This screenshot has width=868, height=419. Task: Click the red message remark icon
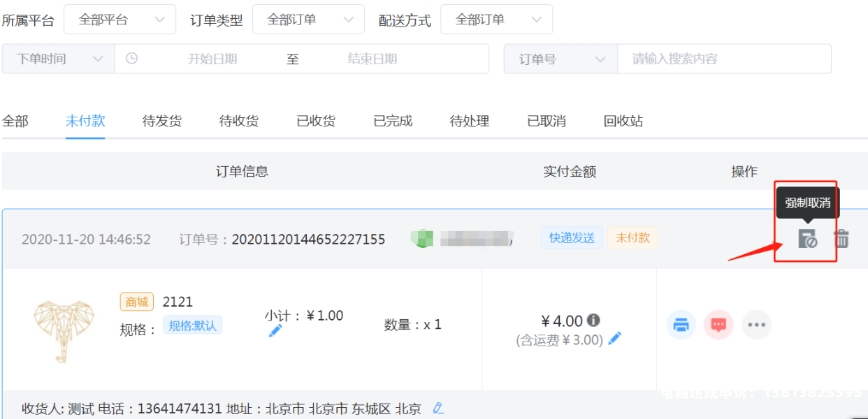point(718,325)
